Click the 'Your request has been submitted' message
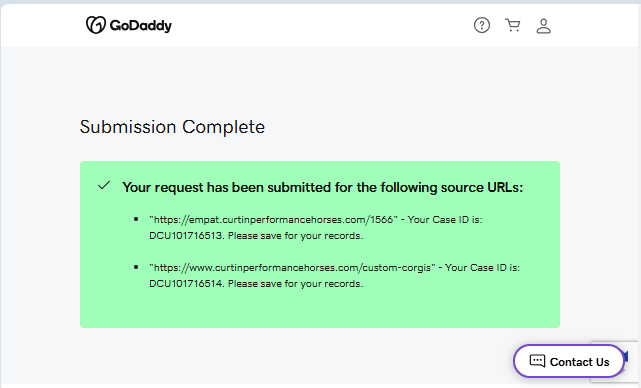 coord(323,187)
